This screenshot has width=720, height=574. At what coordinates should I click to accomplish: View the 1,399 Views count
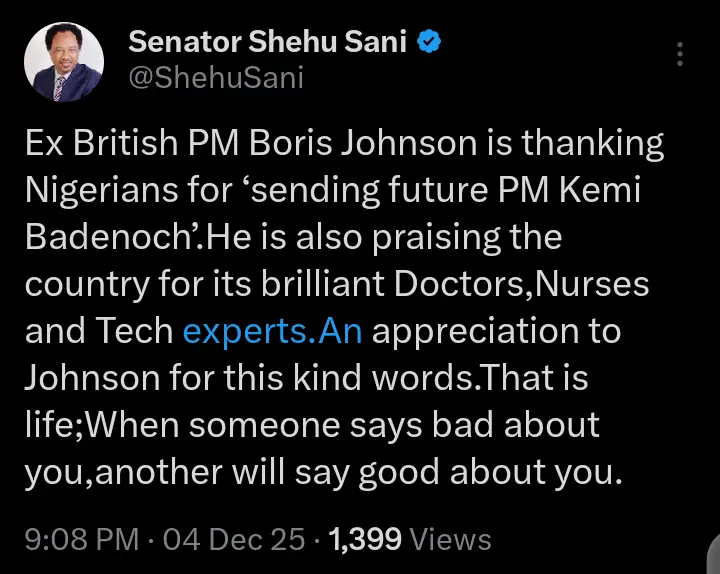(x=410, y=540)
